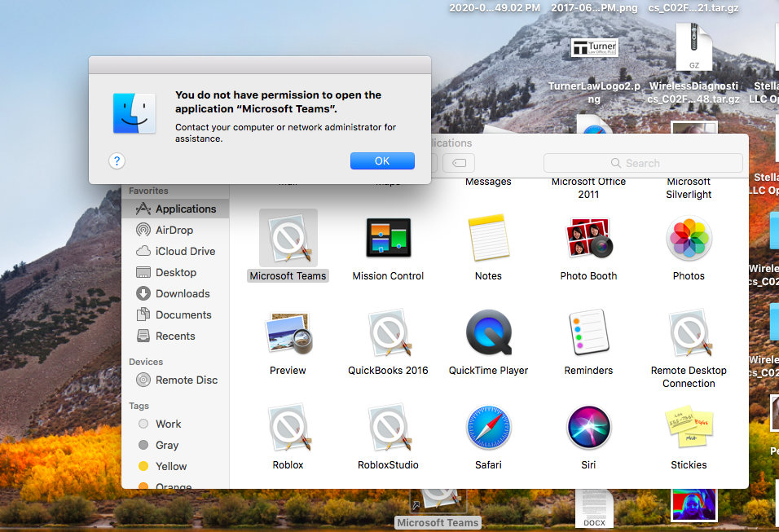The height and width of the screenshot is (532, 779).
Task: Select the DOCX file on desktop
Action: [595, 508]
